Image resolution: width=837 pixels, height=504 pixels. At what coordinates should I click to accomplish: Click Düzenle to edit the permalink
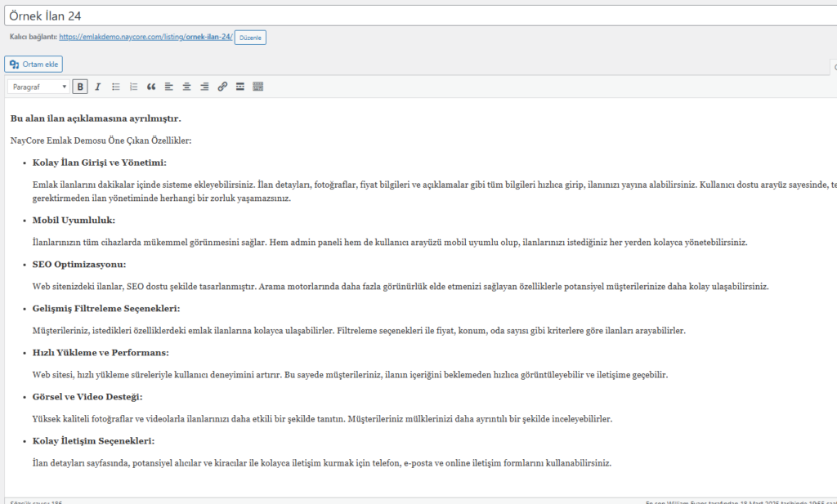250,38
